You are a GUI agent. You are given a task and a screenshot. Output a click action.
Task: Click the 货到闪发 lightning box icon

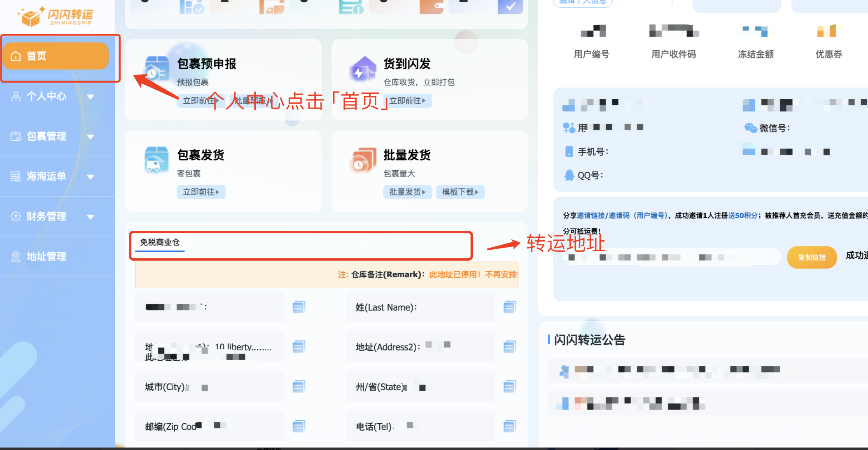pos(362,69)
